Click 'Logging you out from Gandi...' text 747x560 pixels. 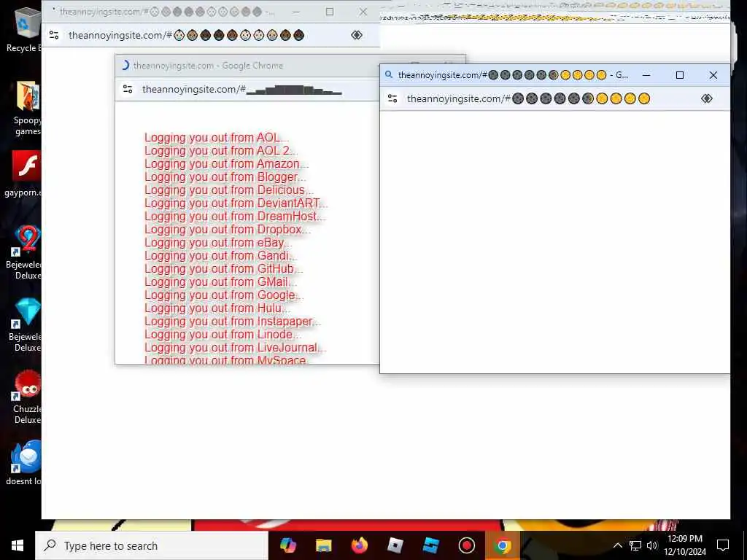pyautogui.click(x=220, y=256)
